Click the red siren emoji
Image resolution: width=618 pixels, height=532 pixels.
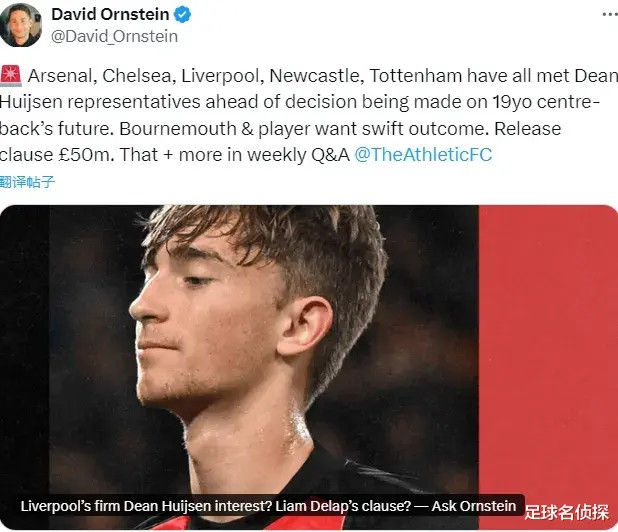[x=11, y=76]
